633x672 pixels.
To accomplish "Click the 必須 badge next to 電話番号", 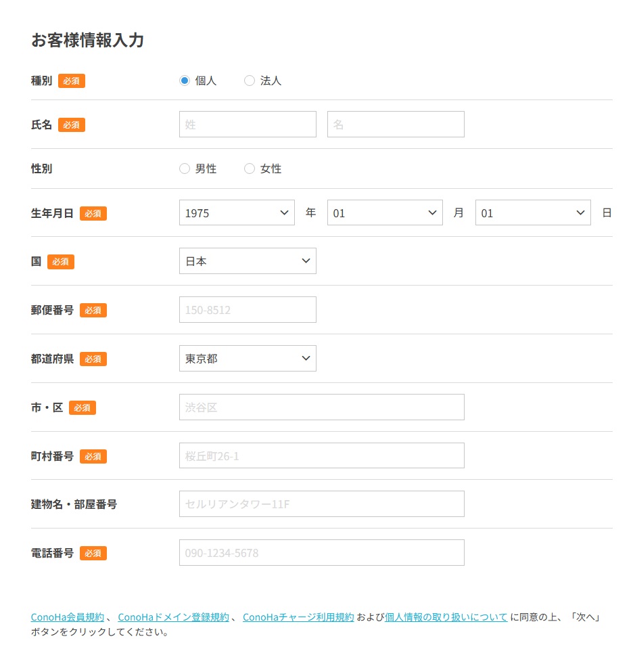I will [x=93, y=554].
